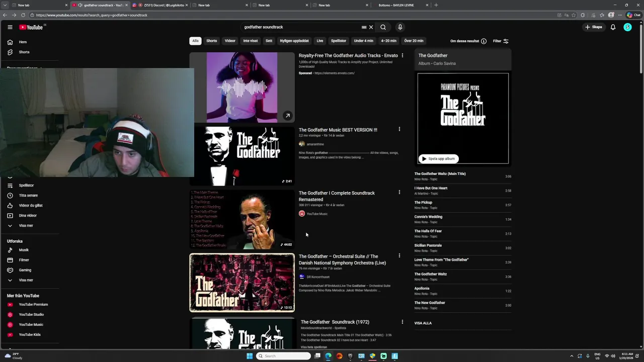
Task: Select the Live filter chip
Action: 320,41
